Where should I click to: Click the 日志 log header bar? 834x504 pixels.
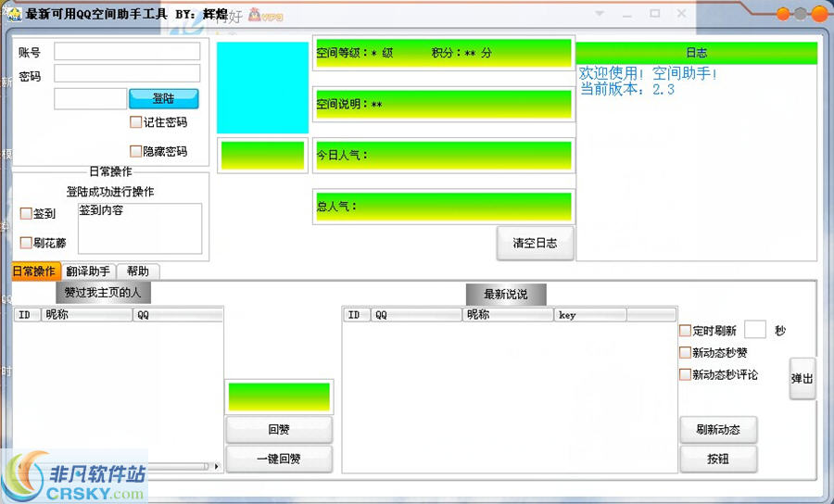tap(696, 53)
